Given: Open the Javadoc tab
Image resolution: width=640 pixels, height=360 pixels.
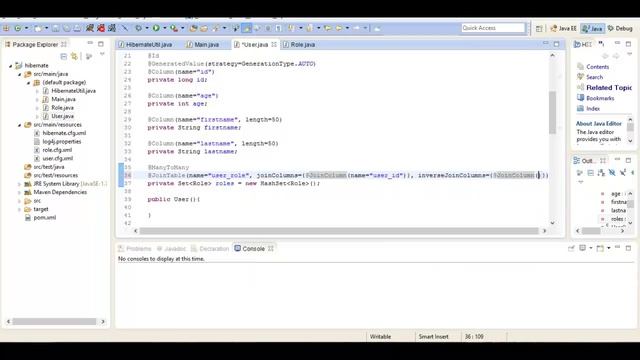Looking at the screenshot, I should pos(171,249).
